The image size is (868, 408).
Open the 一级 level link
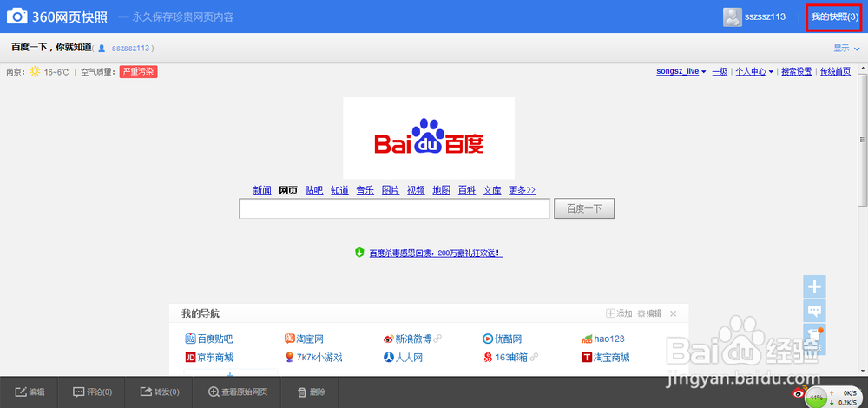[x=720, y=71]
